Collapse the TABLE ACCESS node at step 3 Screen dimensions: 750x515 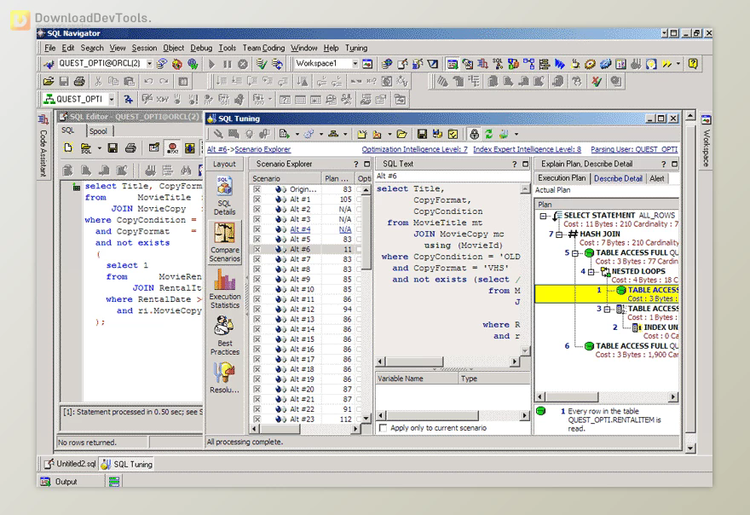[607, 309]
